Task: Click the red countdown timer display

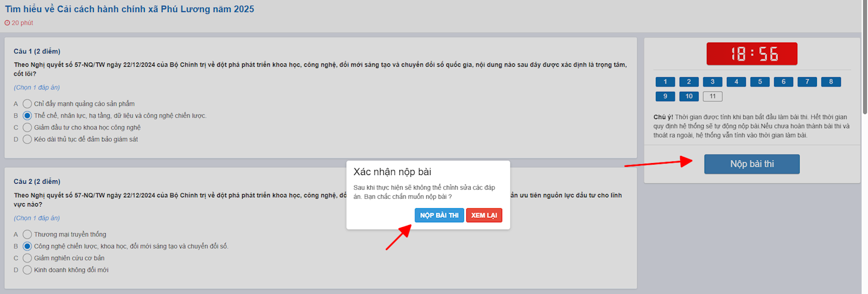Action: (752, 54)
